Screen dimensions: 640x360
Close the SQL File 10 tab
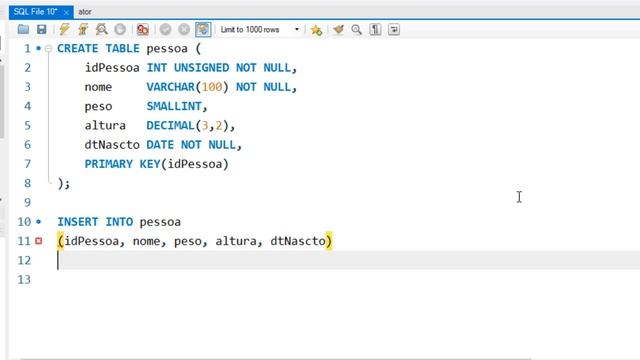[66, 12]
